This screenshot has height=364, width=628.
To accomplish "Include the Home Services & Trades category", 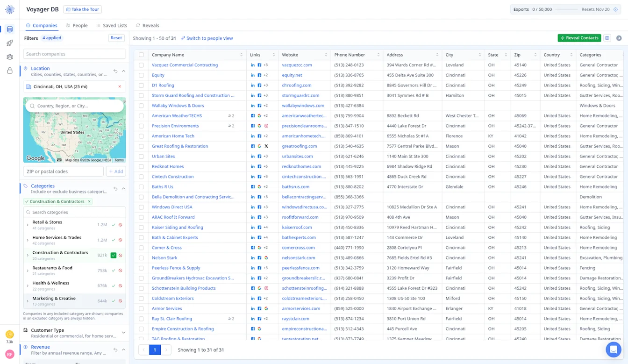I will [114, 240].
